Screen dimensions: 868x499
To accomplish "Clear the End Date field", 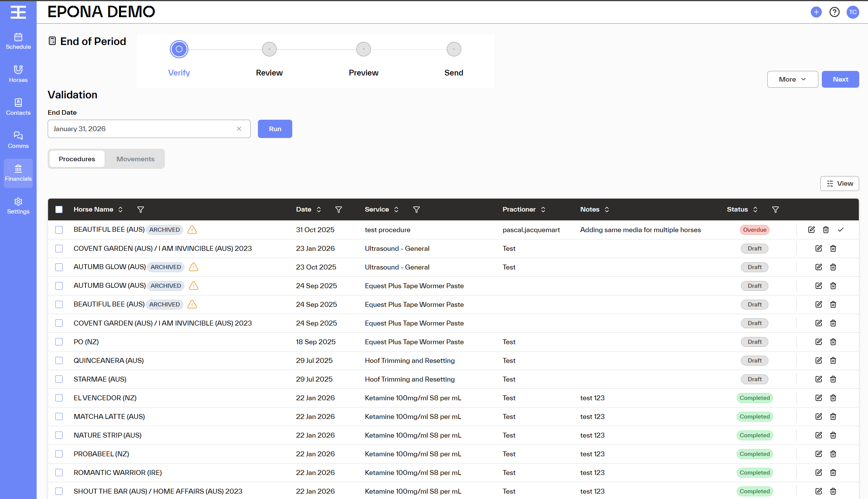I will 239,129.
